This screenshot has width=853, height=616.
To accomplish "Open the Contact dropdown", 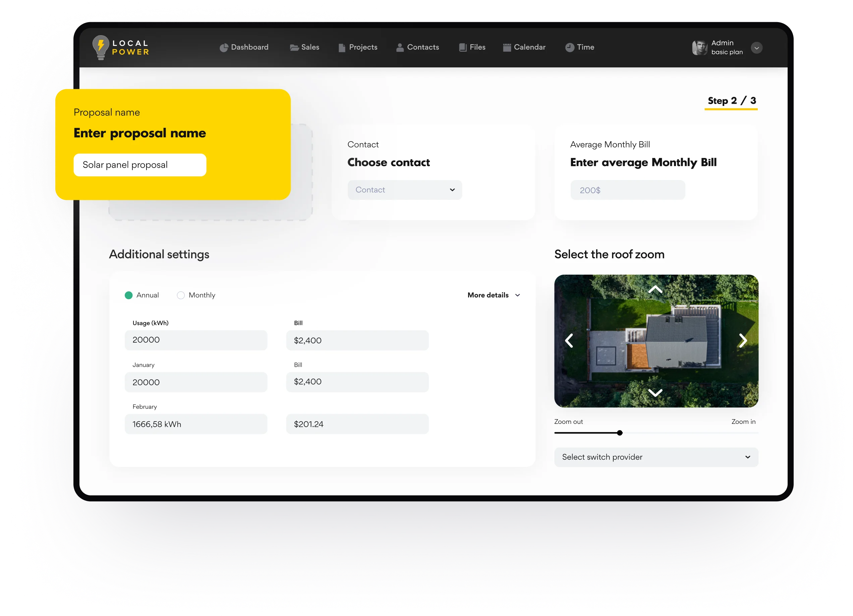I will 405,190.
